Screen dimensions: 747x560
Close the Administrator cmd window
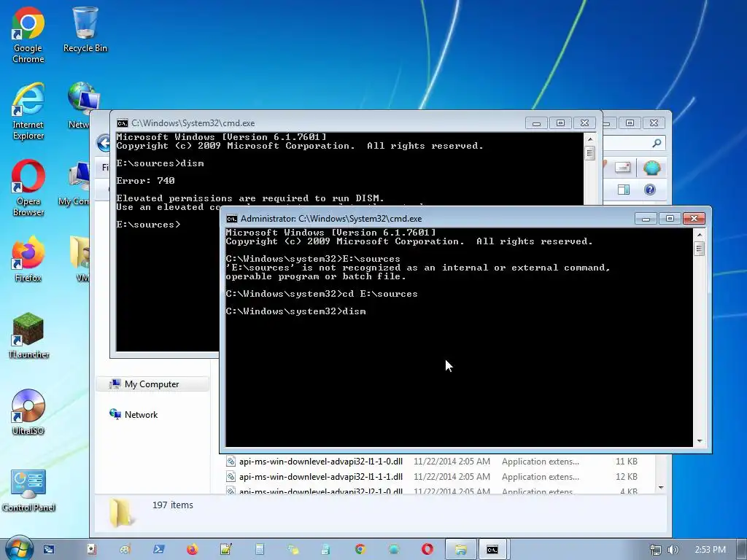[694, 219]
